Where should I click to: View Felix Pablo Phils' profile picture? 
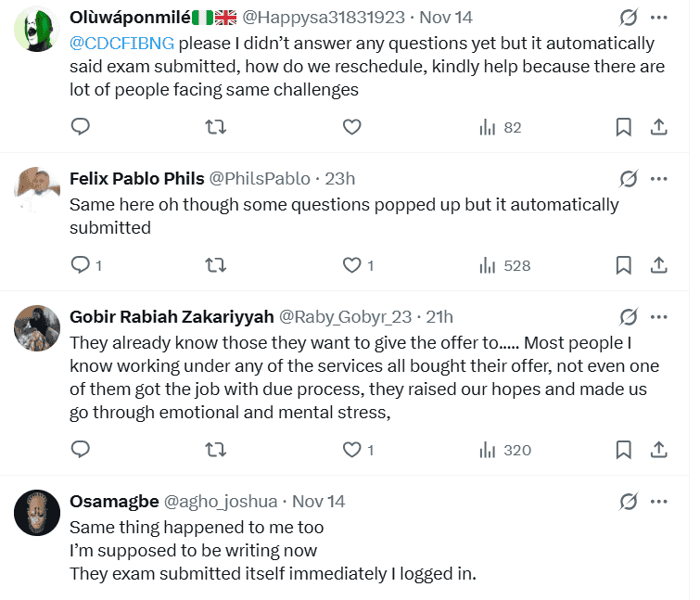click(37, 190)
